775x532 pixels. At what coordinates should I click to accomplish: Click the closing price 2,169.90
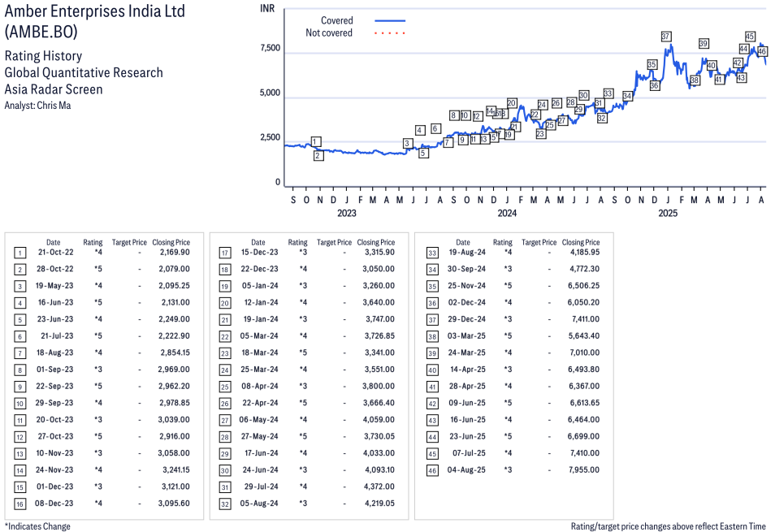point(175,253)
